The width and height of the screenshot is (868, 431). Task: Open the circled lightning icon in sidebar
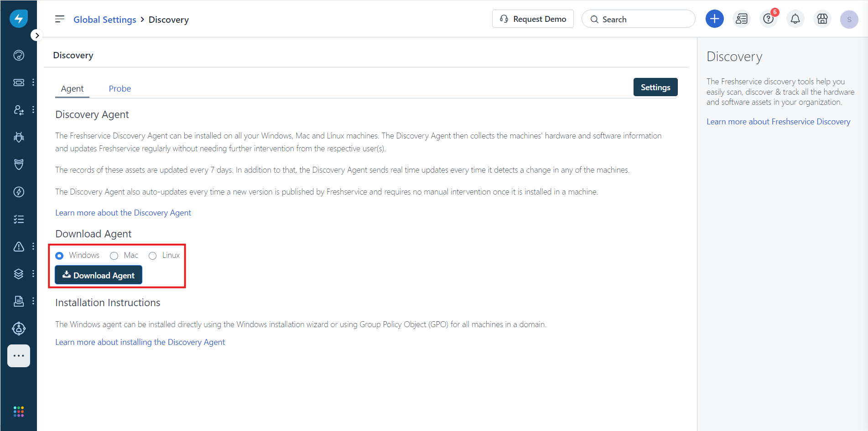pyautogui.click(x=19, y=192)
